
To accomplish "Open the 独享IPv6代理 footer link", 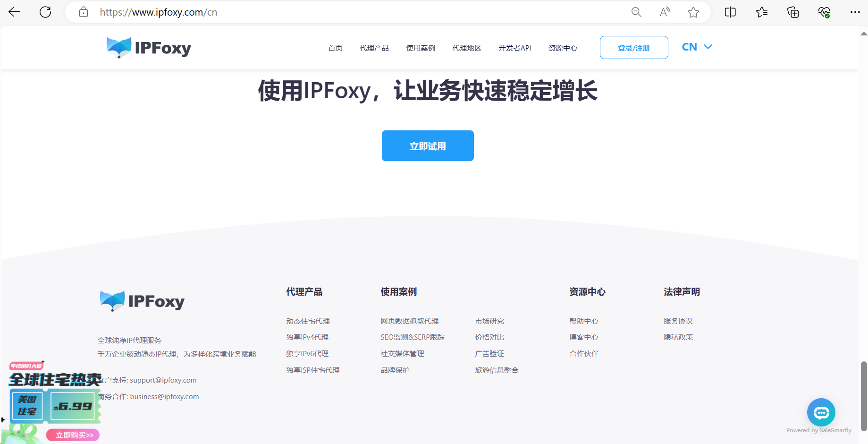I will (x=307, y=353).
